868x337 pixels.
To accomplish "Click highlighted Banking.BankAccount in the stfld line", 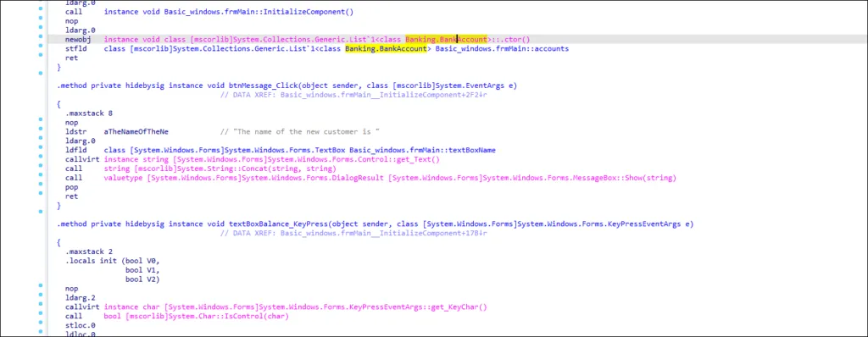I will coord(386,49).
